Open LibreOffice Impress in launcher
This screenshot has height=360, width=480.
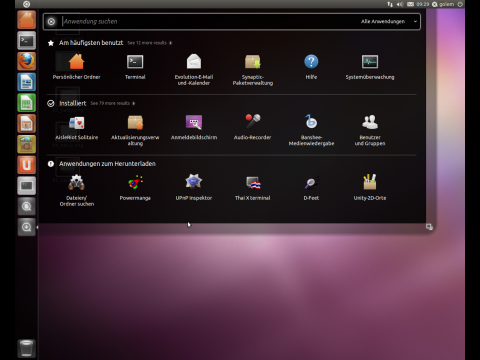(27, 123)
